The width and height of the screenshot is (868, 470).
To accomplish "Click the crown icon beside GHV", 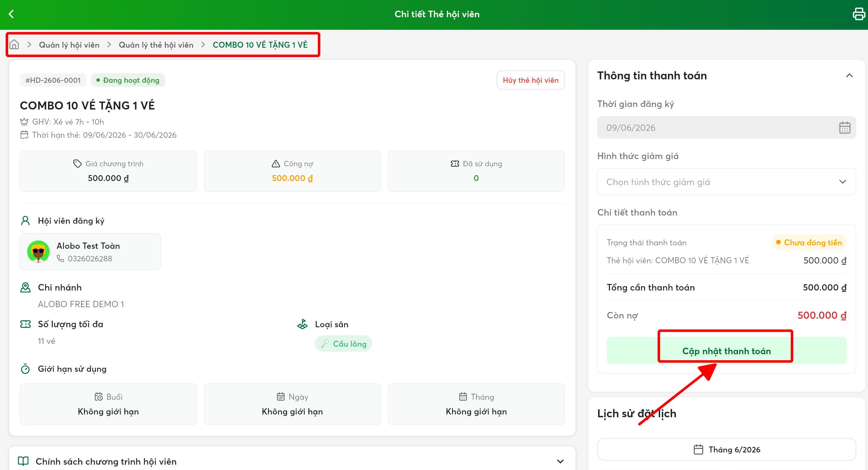I will tap(24, 121).
